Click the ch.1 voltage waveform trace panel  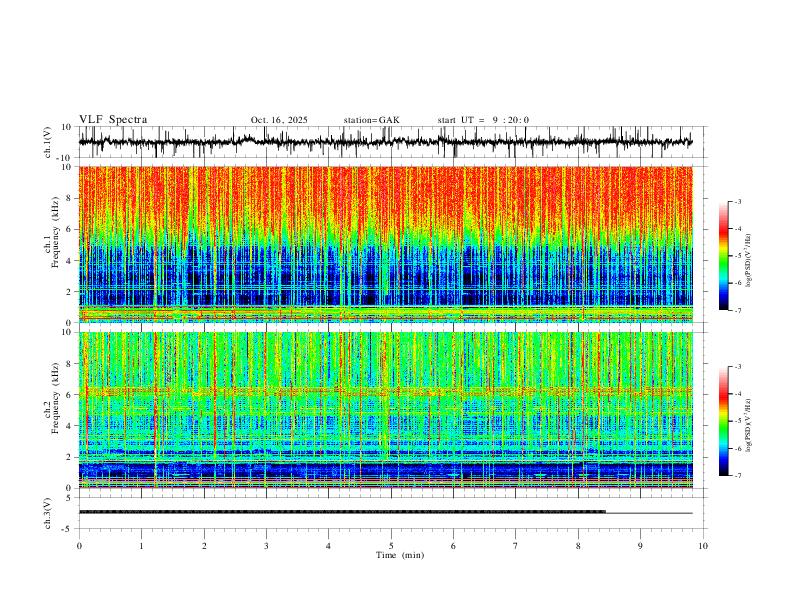pos(393,142)
